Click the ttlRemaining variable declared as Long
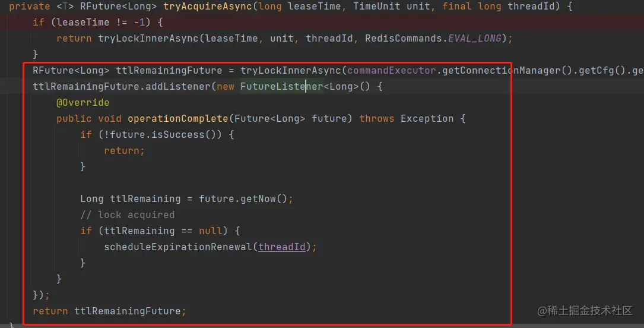Viewport: 644px width, 328px height. [145, 199]
